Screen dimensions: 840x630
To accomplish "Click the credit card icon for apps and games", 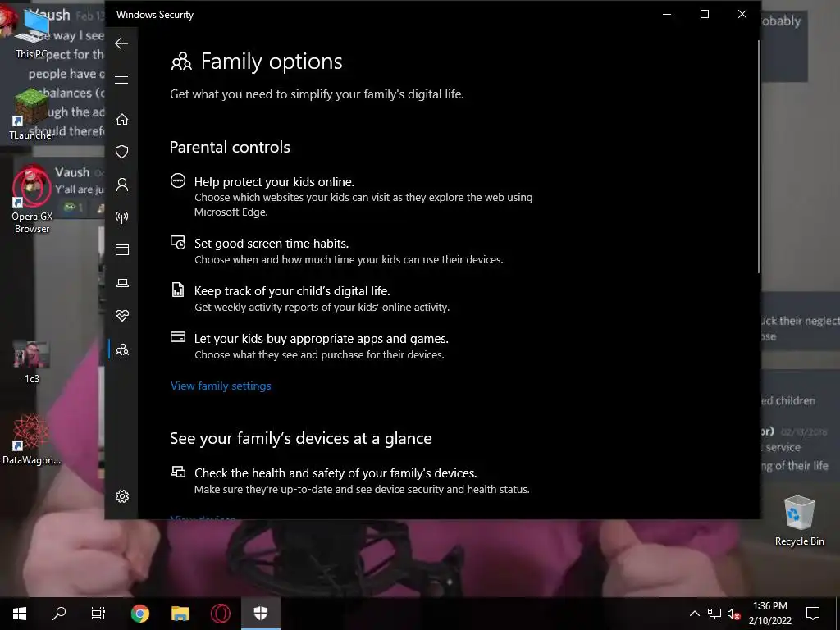I will click(178, 337).
